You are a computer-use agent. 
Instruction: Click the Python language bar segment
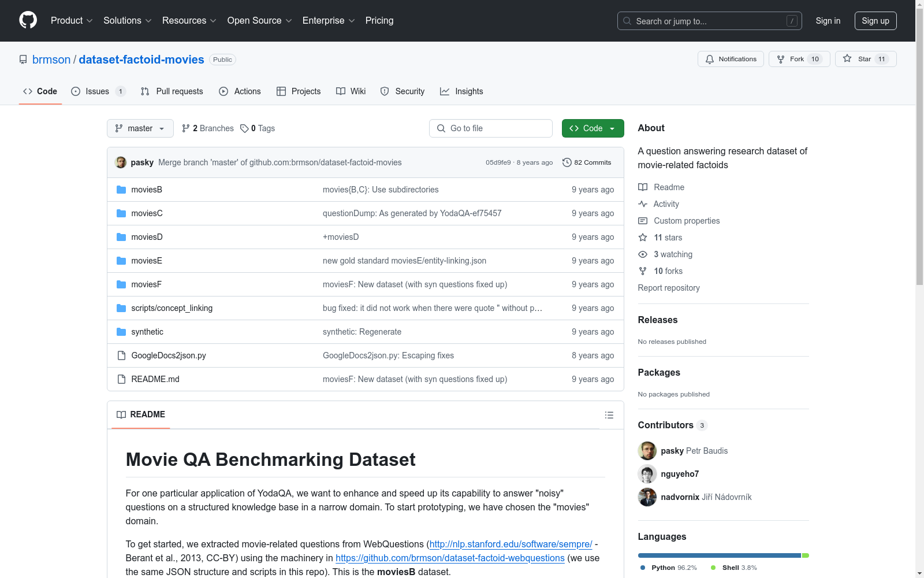coord(720,555)
